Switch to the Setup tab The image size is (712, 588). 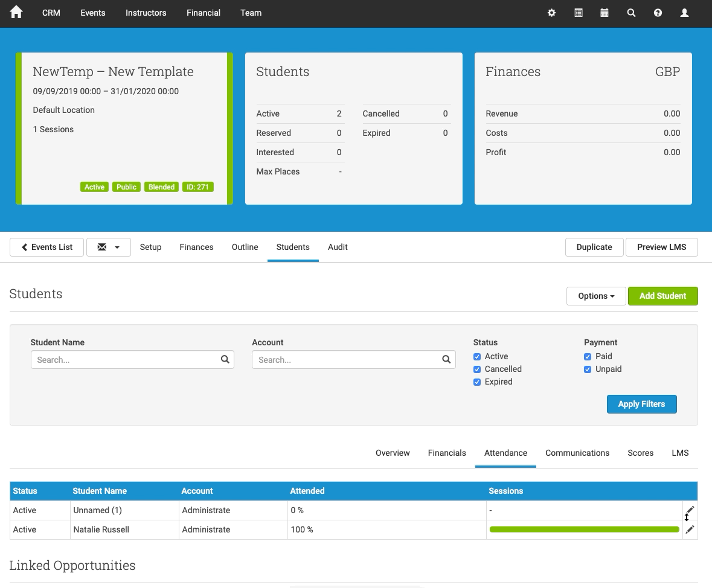[150, 247]
